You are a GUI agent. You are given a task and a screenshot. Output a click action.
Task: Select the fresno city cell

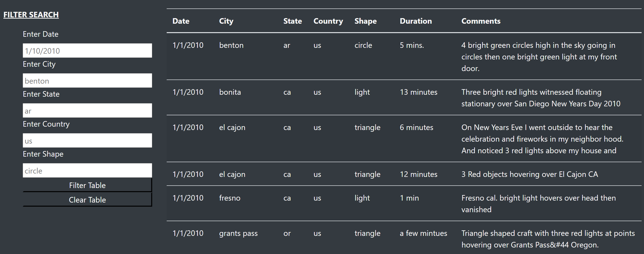pyautogui.click(x=230, y=198)
